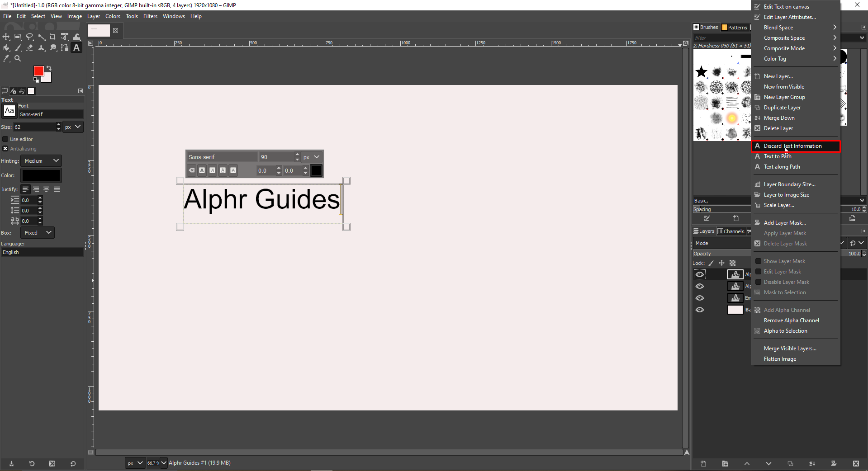Open the black color swatch in on-canvas toolbar

[x=316, y=170]
